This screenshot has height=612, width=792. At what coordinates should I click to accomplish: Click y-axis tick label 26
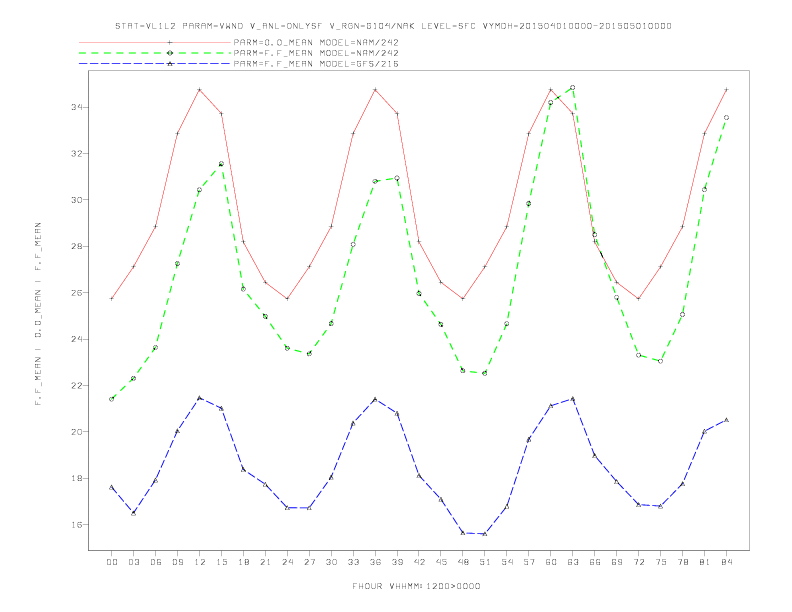coord(77,293)
